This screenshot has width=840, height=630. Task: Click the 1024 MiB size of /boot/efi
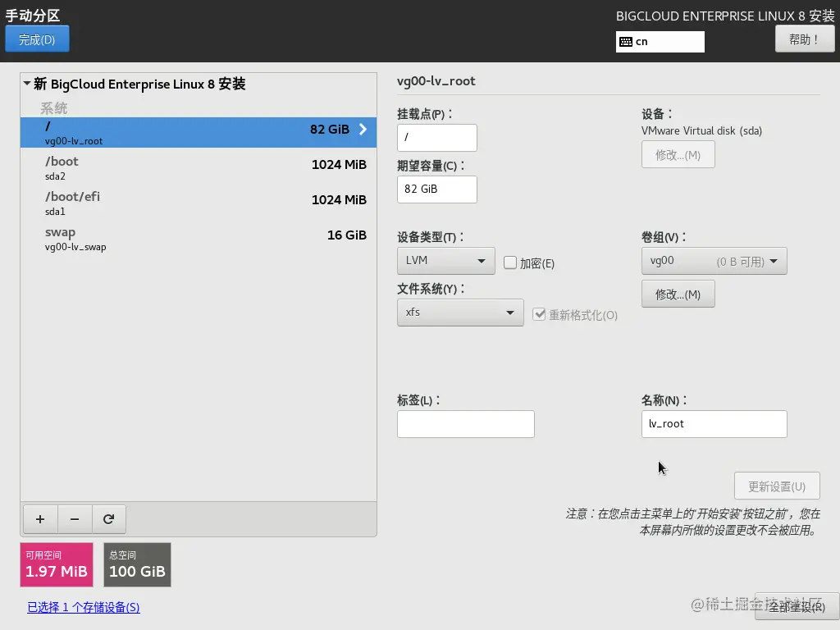pyautogui.click(x=339, y=200)
